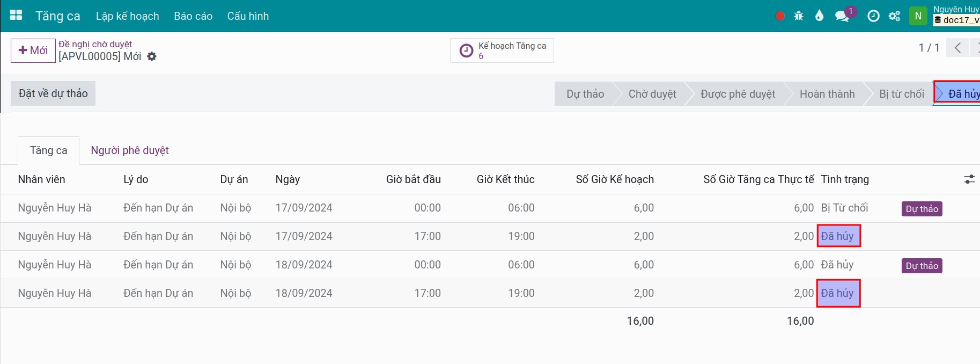980x364 pixels.
Task: Open the Kế hoạch Tăng ca stat button
Action: pos(502,50)
